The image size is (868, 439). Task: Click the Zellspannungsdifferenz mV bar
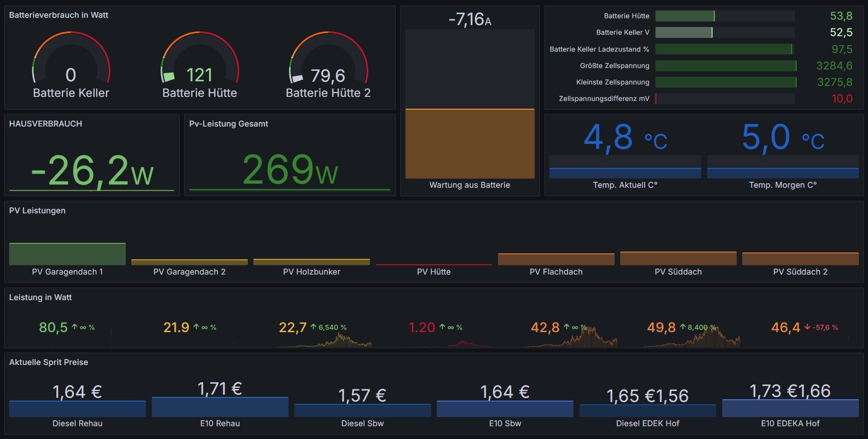(725, 99)
